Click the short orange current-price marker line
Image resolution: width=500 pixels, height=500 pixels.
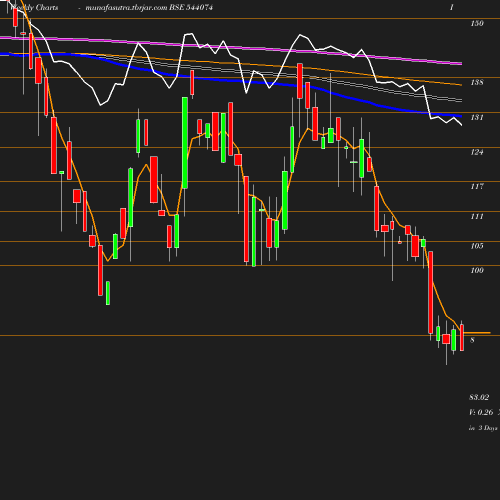pos(477,333)
